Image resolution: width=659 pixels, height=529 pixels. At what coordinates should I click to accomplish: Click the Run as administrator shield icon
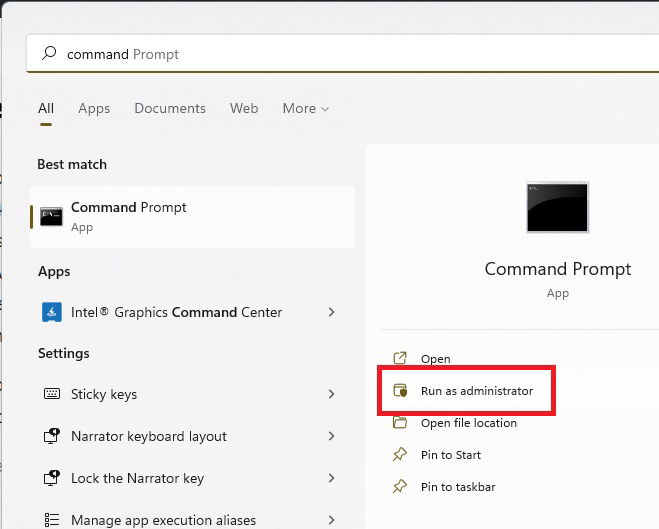pos(400,390)
